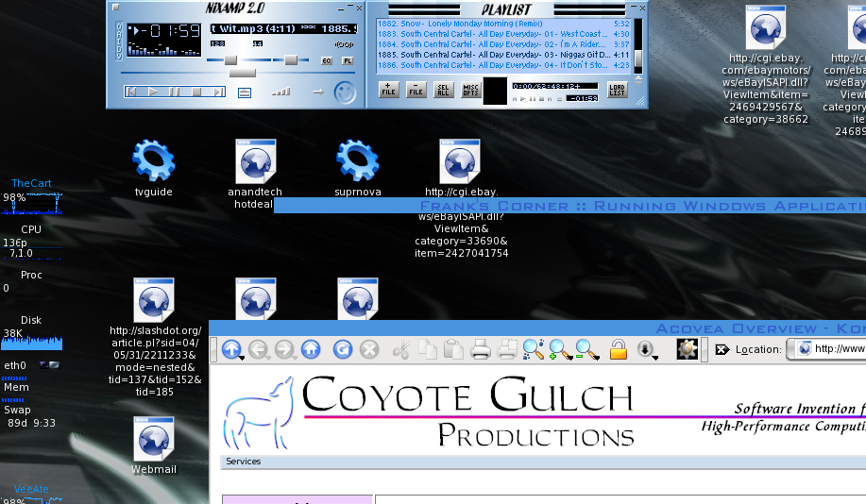Open the eBay item=2427041754 desktop link
Image resolution: width=866 pixels, height=504 pixels.
[461, 197]
